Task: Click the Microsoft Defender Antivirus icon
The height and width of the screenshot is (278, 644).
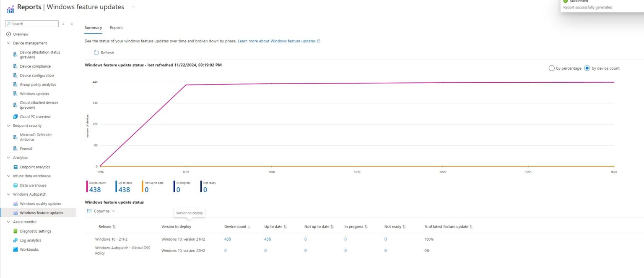Action: tap(16, 136)
